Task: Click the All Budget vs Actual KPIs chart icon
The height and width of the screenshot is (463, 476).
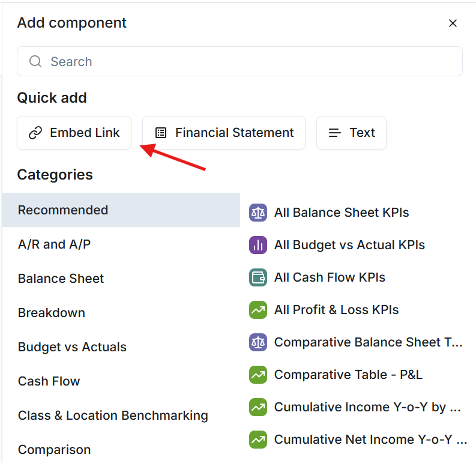Action: 258,245
